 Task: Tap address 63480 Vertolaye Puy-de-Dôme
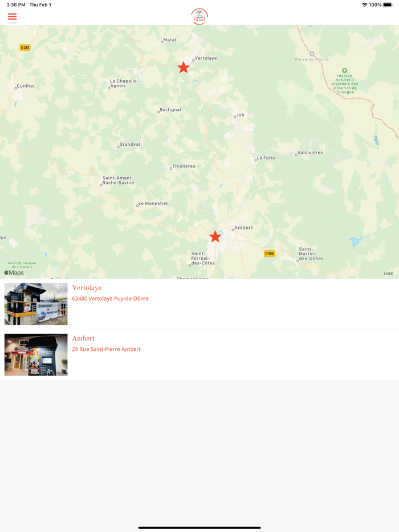[110, 298]
